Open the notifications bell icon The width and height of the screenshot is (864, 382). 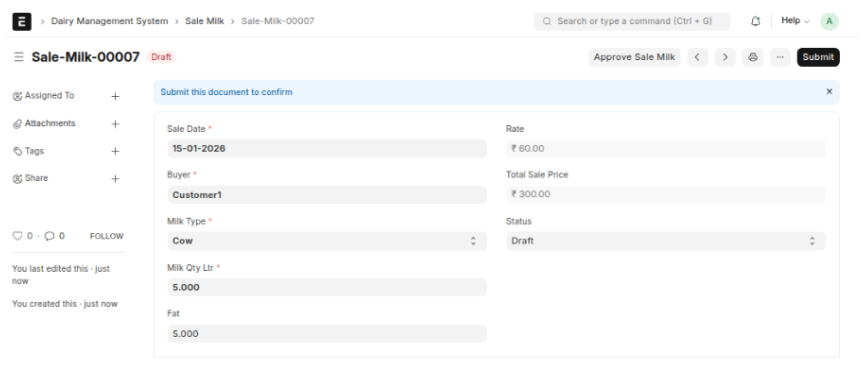coord(755,21)
